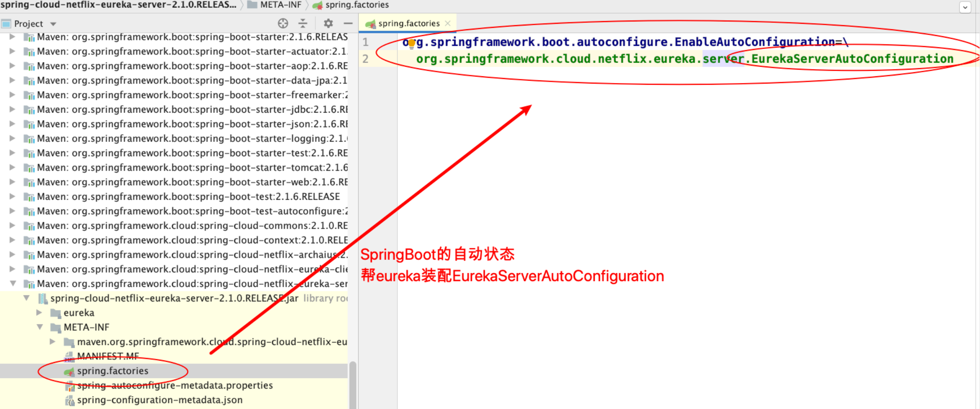Screen dimensions: 980x409
Task: Expand the eureka folder node
Action: click(x=39, y=312)
